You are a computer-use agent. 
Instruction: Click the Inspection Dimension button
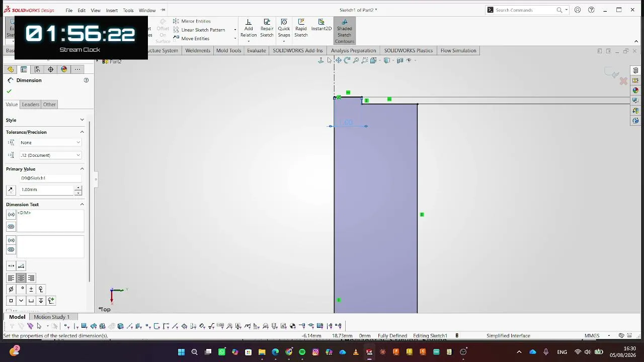(x=11, y=226)
